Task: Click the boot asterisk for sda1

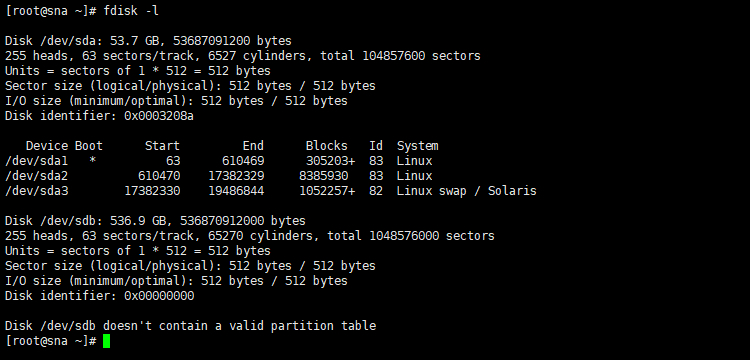Action: 92,161
